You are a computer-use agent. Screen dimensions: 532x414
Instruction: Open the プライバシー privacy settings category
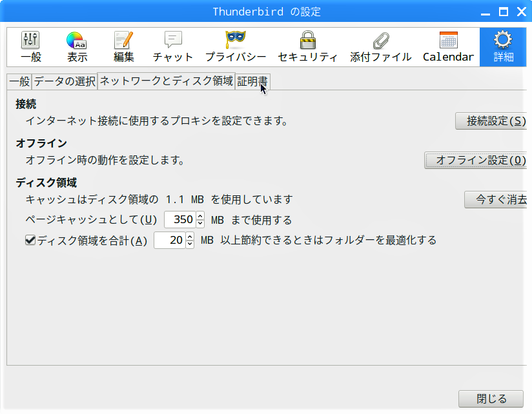236,47
